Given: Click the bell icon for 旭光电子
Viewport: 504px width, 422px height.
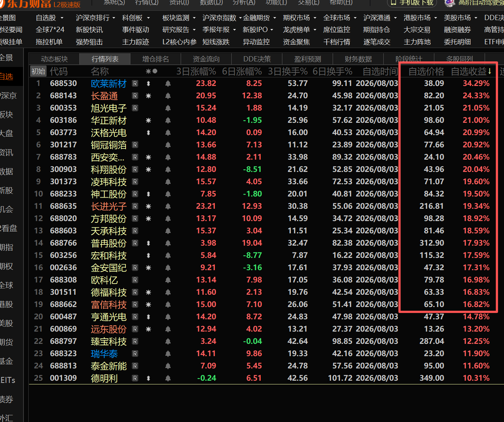Looking at the screenshot, I should (168, 108).
